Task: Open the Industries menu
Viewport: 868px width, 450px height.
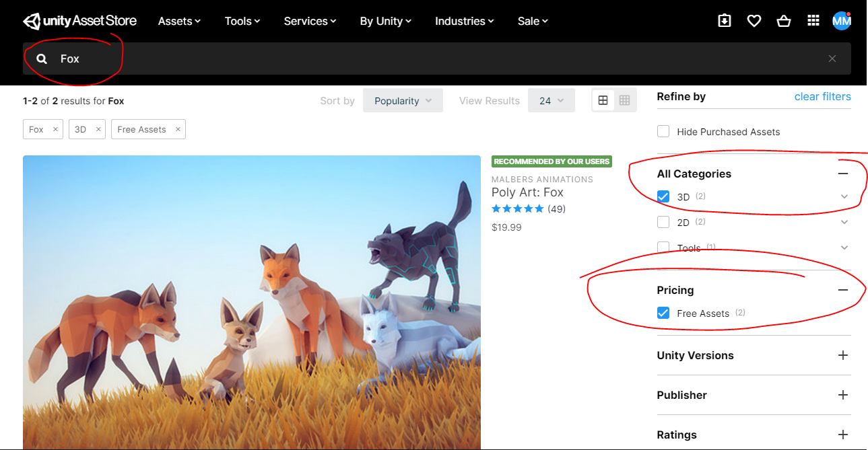Action: click(465, 21)
